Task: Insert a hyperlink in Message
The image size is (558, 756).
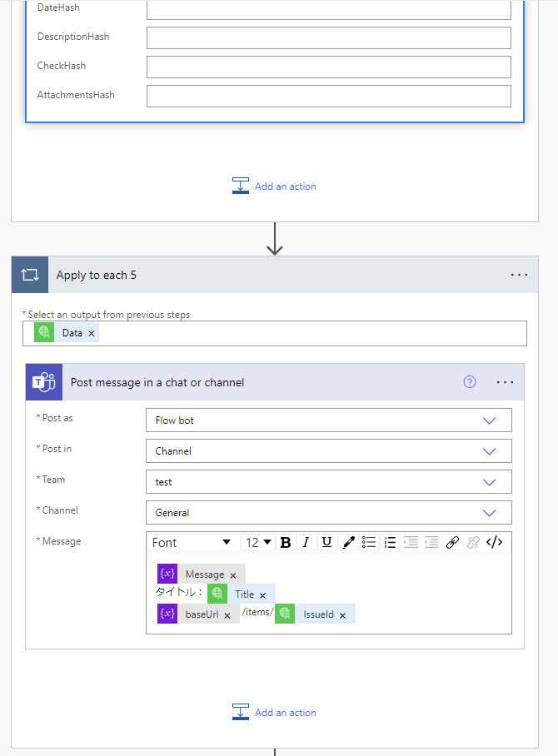Action: click(x=452, y=542)
